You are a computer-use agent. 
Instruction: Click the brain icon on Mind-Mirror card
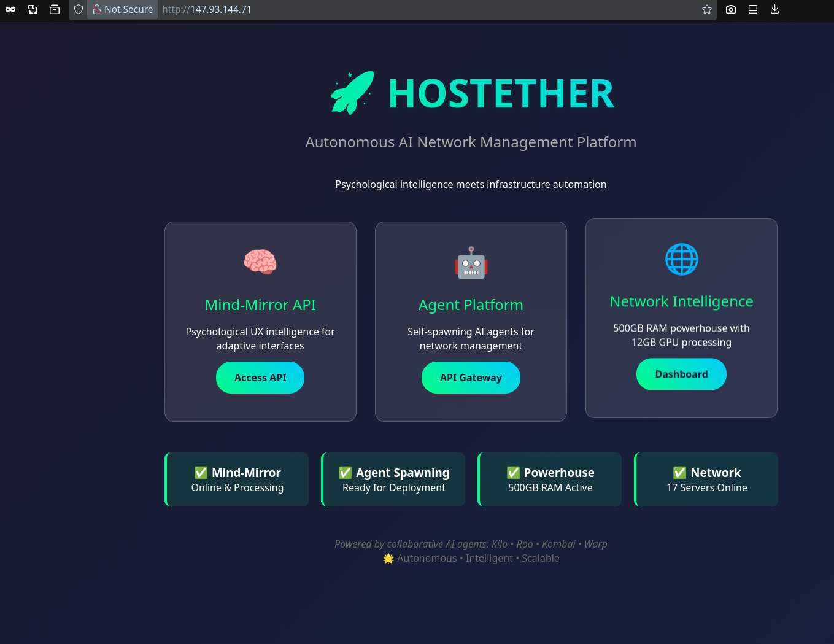tap(260, 262)
